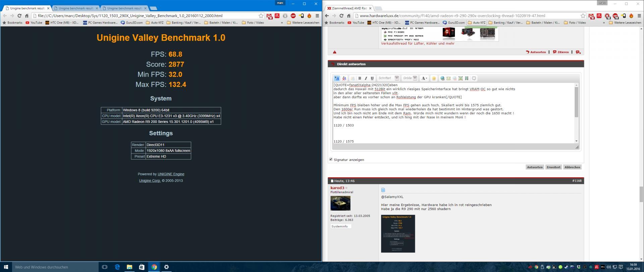Click the 'Erweitert' button

click(x=553, y=167)
